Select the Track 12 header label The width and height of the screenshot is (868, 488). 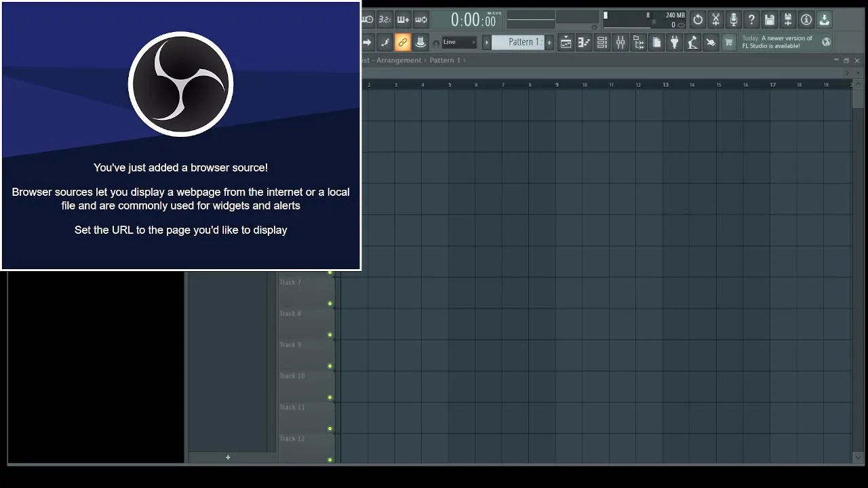click(x=292, y=439)
